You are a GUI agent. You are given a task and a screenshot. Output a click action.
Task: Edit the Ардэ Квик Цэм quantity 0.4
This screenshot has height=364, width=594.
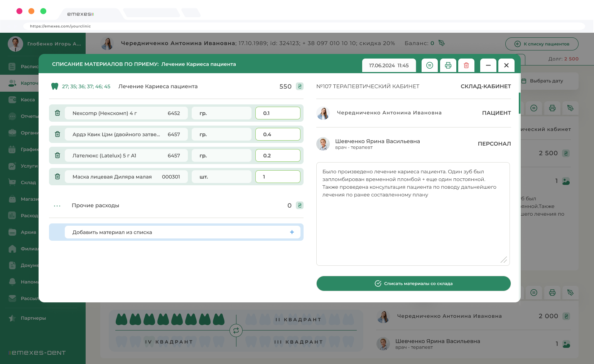pos(278,134)
